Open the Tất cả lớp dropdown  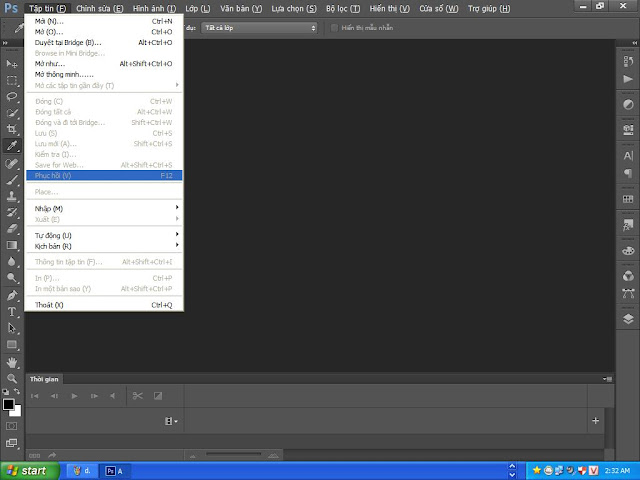[259, 28]
